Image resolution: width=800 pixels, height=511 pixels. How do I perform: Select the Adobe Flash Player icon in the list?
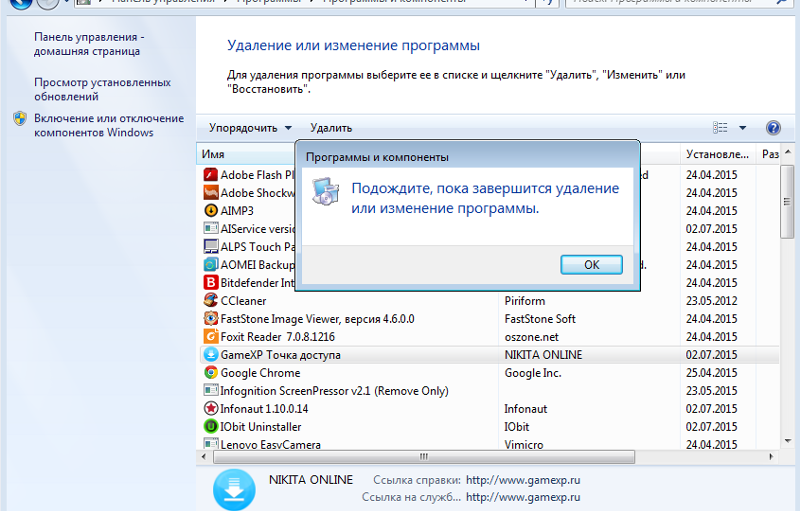click(x=211, y=175)
